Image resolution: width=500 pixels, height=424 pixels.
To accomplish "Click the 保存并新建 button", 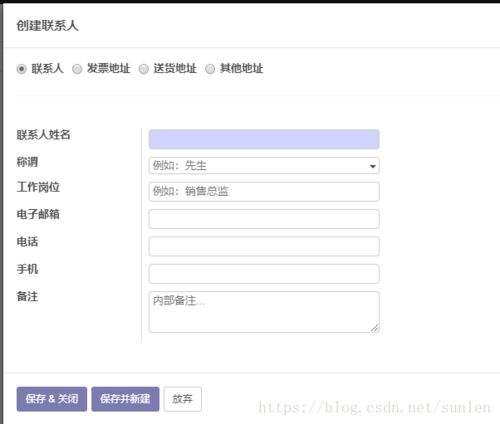I will [125, 399].
